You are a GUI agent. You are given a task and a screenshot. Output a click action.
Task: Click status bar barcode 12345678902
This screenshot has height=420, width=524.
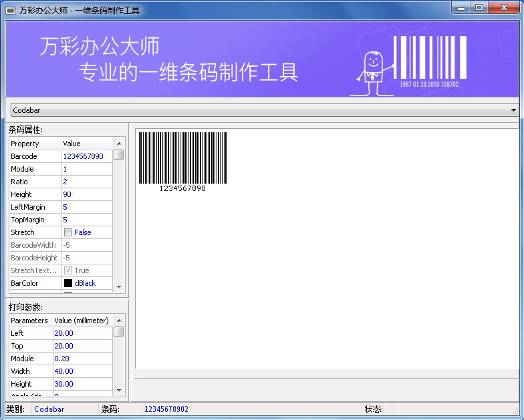pyautogui.click(x=166, y=409)
